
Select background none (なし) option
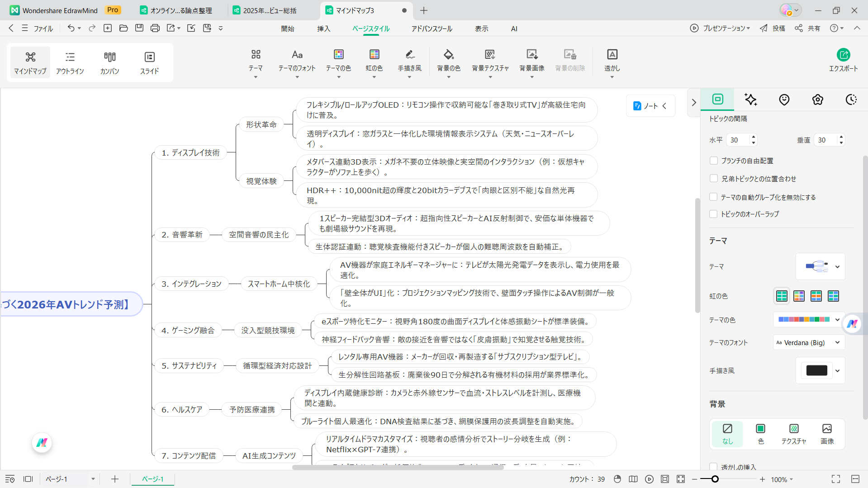727,434
